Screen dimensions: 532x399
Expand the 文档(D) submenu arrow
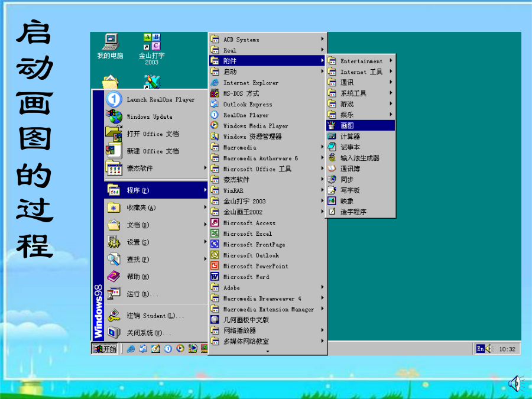(x=205, y=224)
